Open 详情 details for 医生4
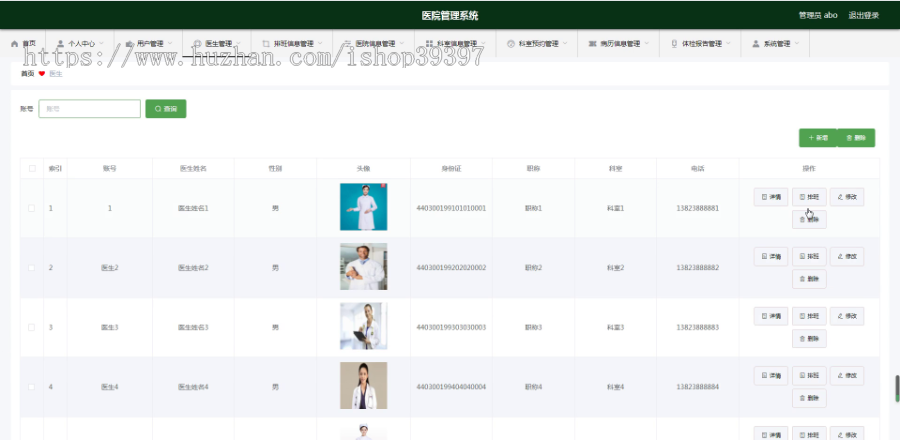This screenshot has height=440, width=900. 771,375
